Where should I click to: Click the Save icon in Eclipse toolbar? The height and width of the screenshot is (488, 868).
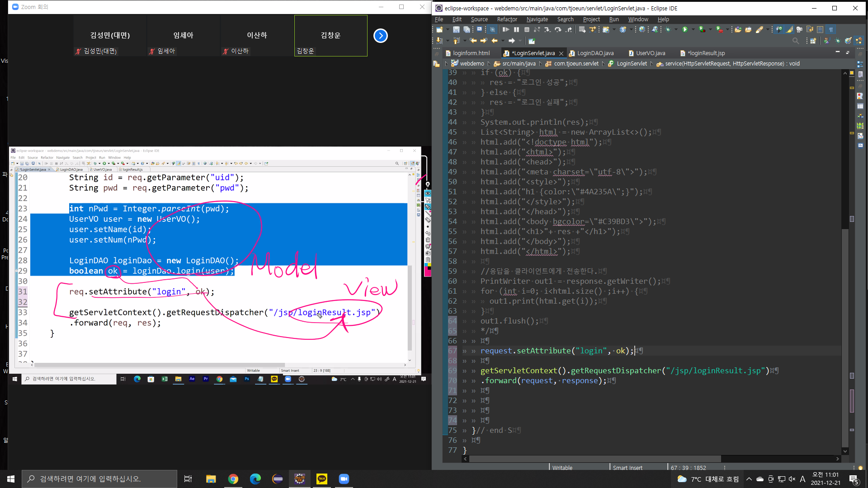pyautogui.click(x=456, y=29)
